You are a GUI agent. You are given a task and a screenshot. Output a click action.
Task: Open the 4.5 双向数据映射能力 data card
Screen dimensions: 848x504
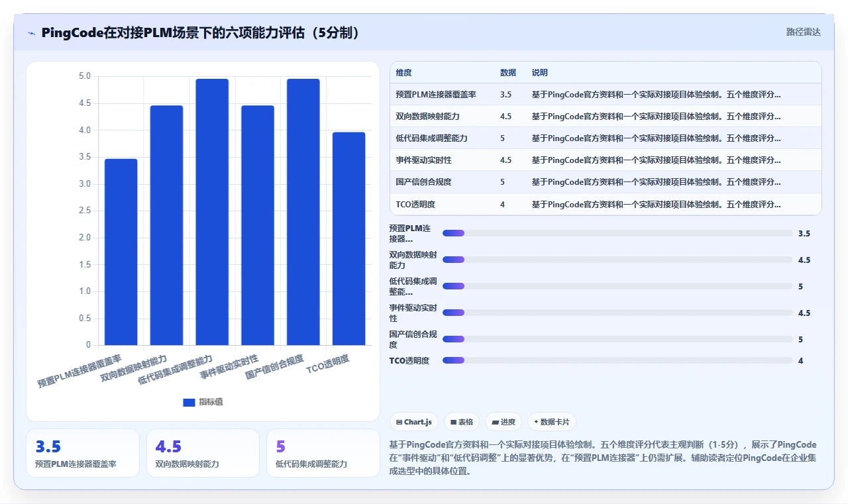(203, 453)
